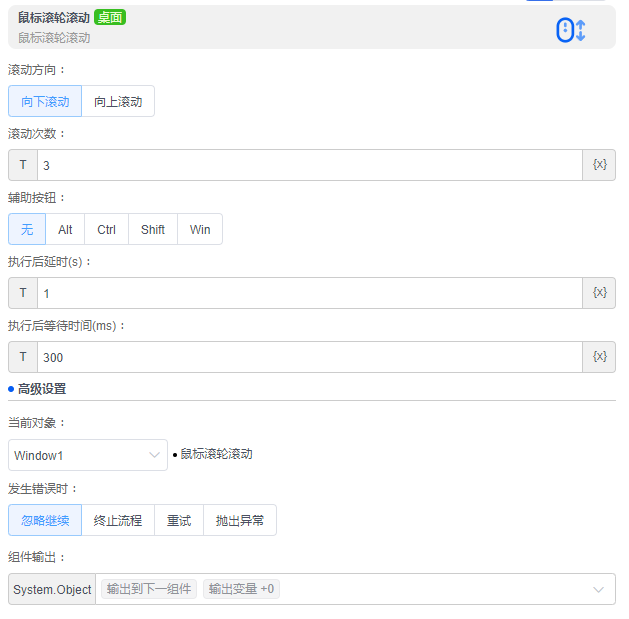
Task: Click the 滚动次数 input field with value 3
Action: tap(310, 165)
